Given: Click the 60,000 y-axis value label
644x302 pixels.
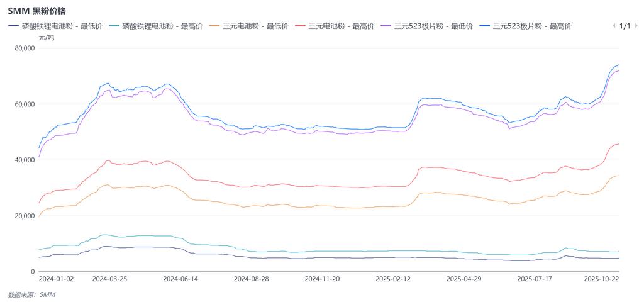Looking at the screenshot, I should (x=22, y=104).
